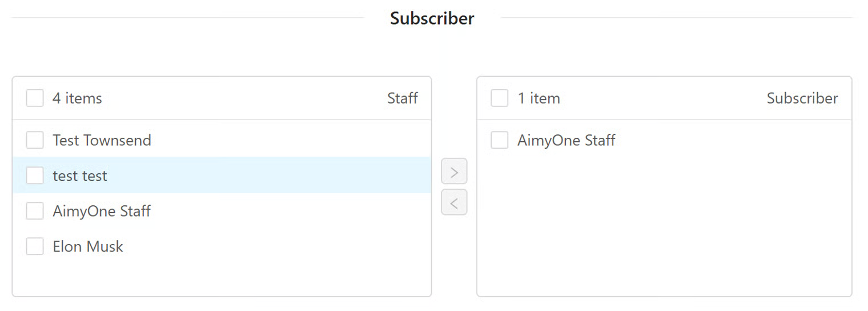Click the Subscriber title of the right panel
This screenshot has height=311, width=868.
[802, 98]
